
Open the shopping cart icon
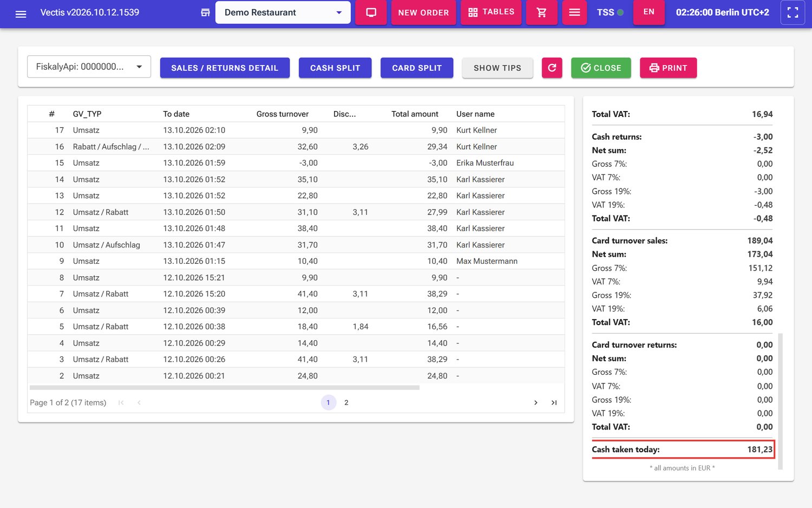[541, 12]
